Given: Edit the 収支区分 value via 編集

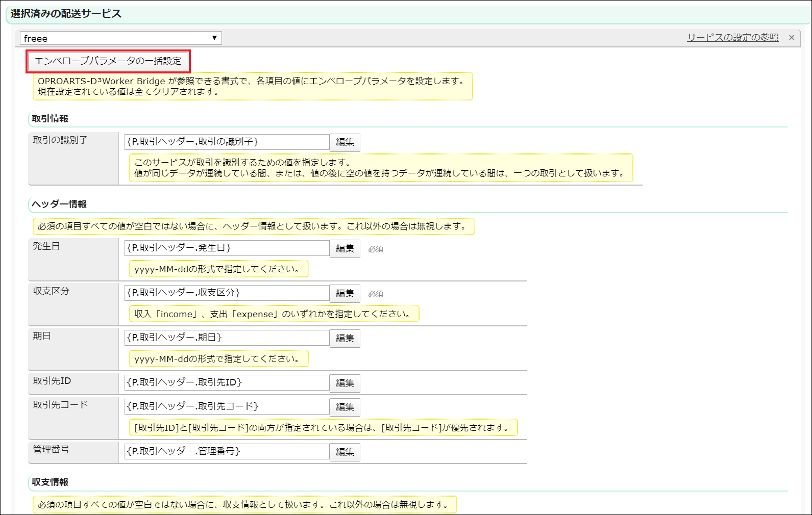Looking at the screenshot, I should pos(345,294).
